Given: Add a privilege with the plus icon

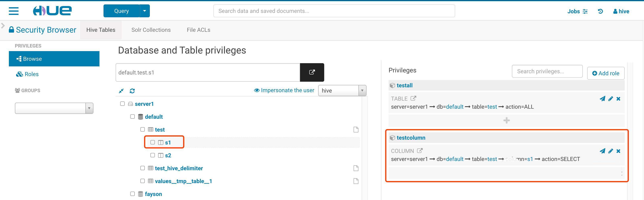Looking at the screenshot, I should pos(506,121).
